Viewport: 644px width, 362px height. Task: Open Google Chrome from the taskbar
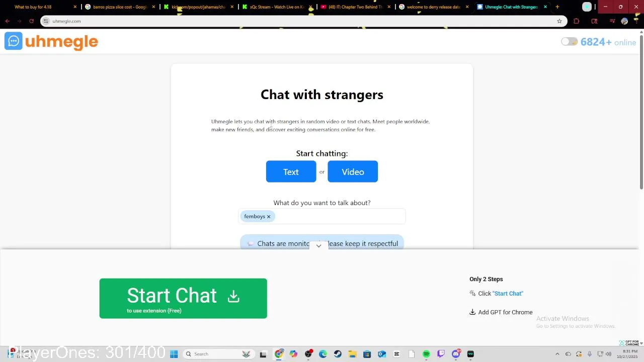[x=279, y=354]
